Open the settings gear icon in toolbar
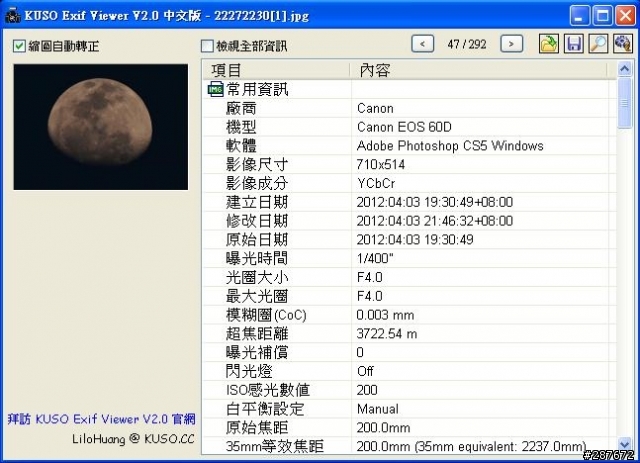Screen dimensions: 640x463 [623, 44]
